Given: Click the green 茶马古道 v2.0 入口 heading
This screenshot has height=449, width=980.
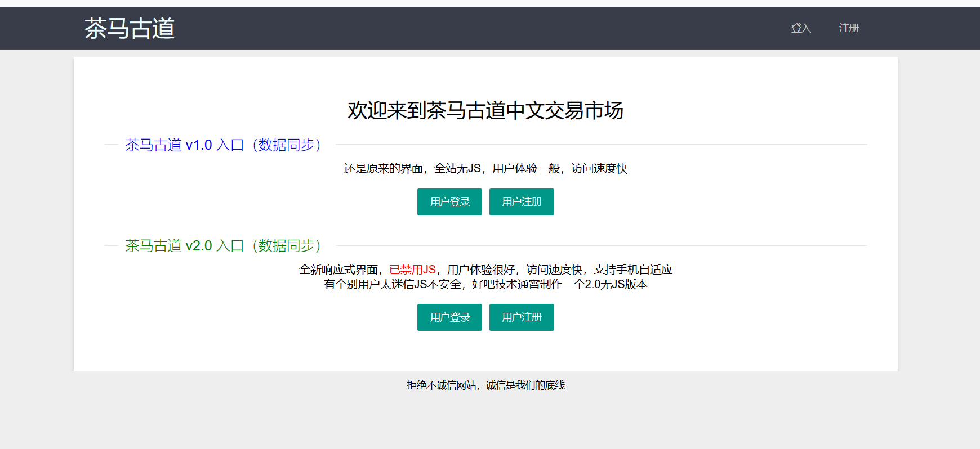Looking at the screenshot, I should (222, 246).
